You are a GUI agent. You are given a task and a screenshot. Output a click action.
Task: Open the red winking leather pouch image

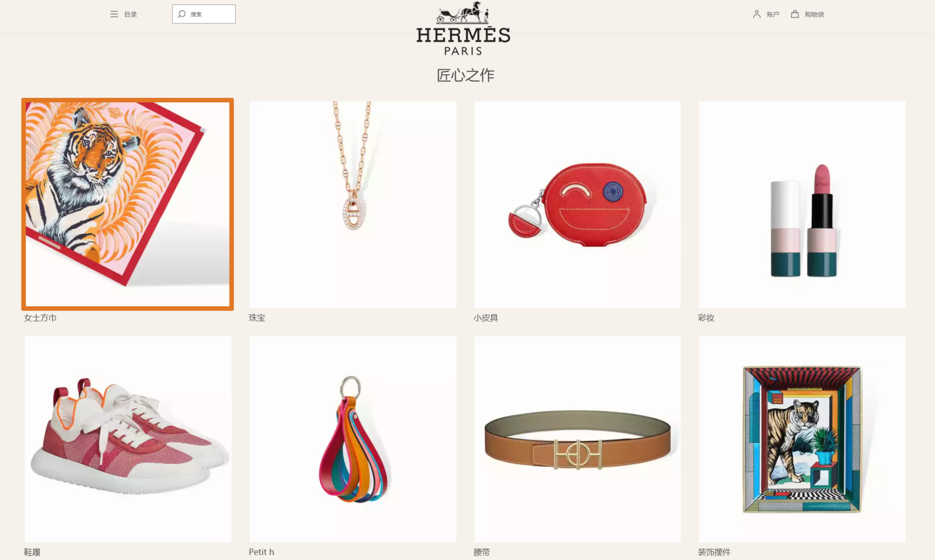tap(578, 205)
